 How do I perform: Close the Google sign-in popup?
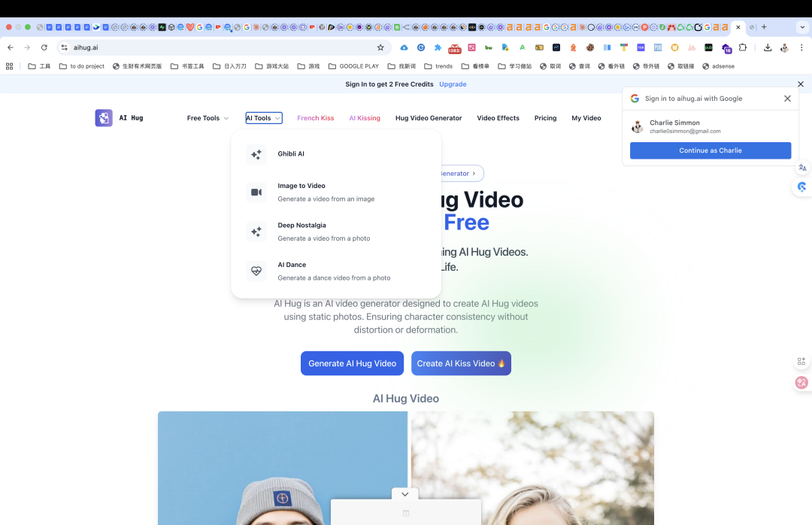[x=787, y=99]
